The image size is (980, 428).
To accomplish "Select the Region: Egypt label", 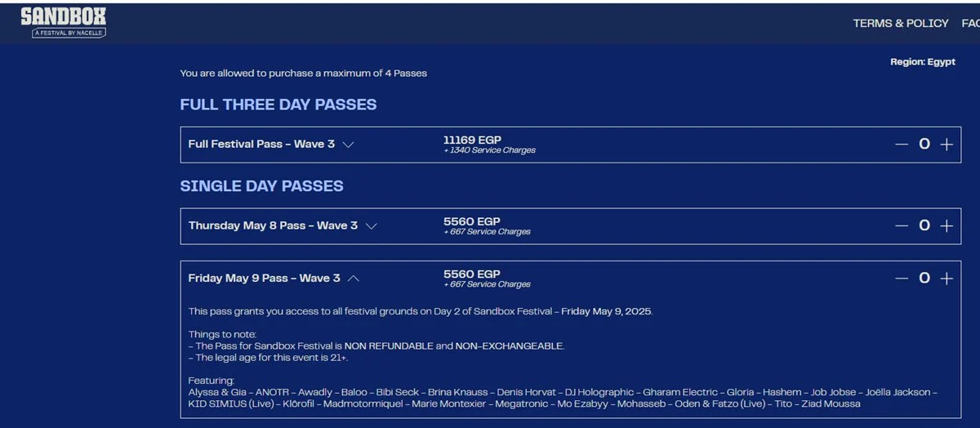I will [x=923, y=62].
